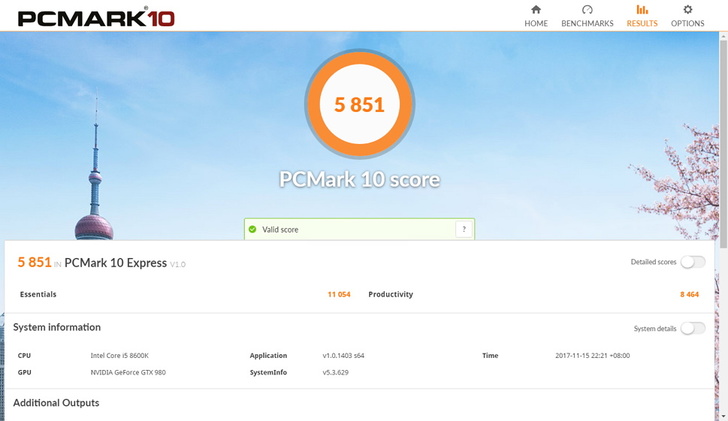This screenshot has width=728, height=421.
Task: Click the orange 5 851 score circle
Action: (359, 104)
